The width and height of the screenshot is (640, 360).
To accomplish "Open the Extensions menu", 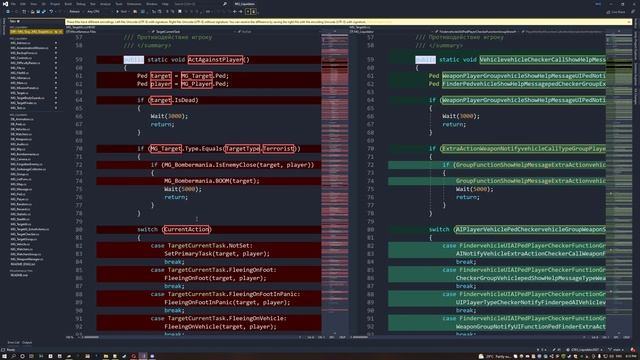I will tap(134, 4).
